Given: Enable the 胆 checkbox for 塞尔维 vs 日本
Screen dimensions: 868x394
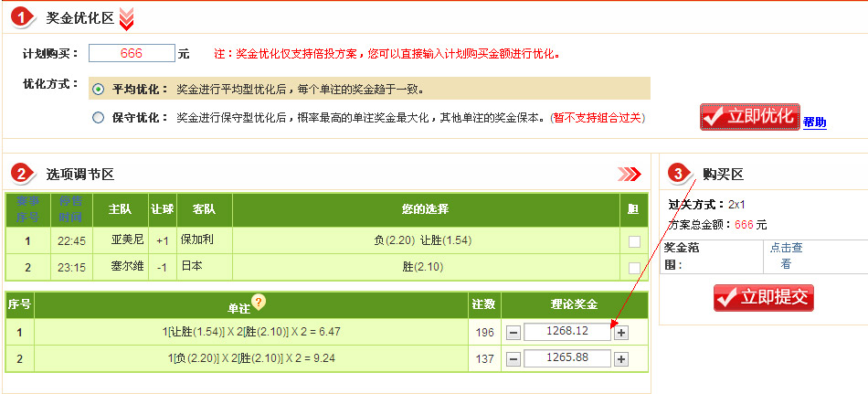Looking at the screenshot, I should [634, 268].
